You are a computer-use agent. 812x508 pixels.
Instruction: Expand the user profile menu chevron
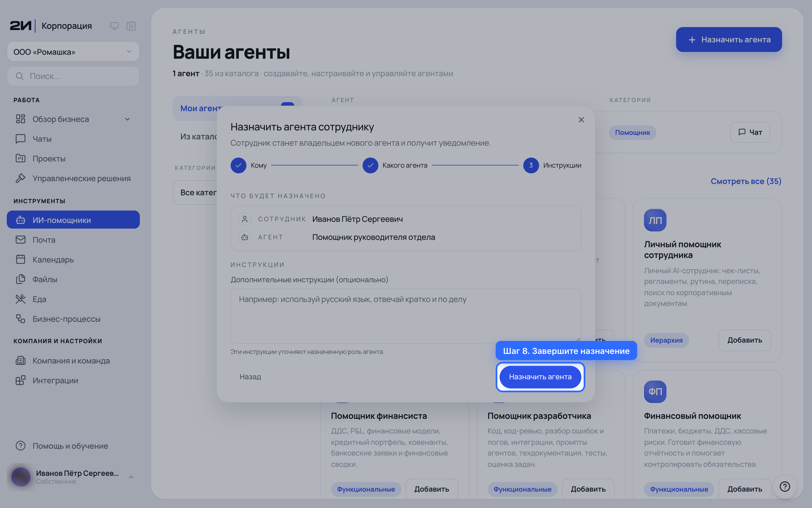[131, 477]
